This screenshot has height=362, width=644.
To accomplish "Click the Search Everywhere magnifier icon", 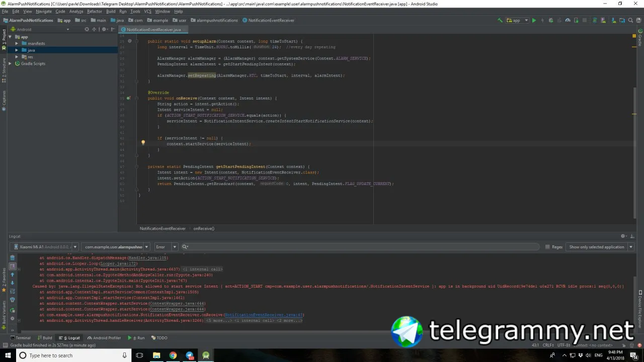I will 631,21.
